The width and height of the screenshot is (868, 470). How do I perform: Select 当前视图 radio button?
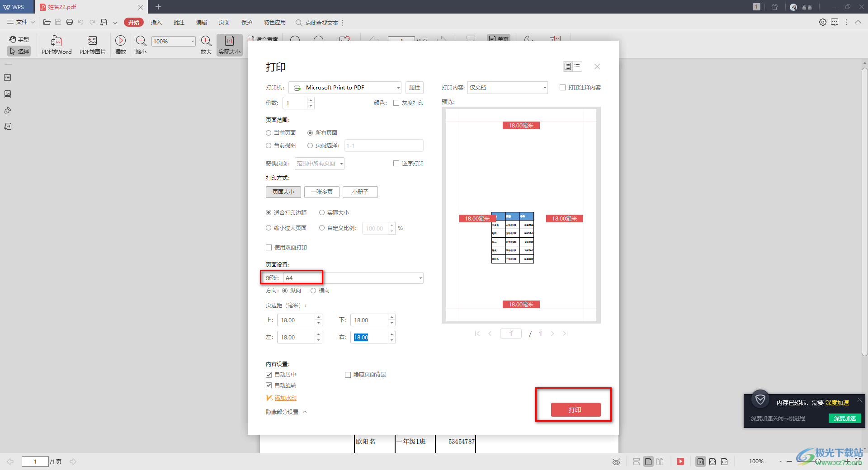tap(269, 146)
